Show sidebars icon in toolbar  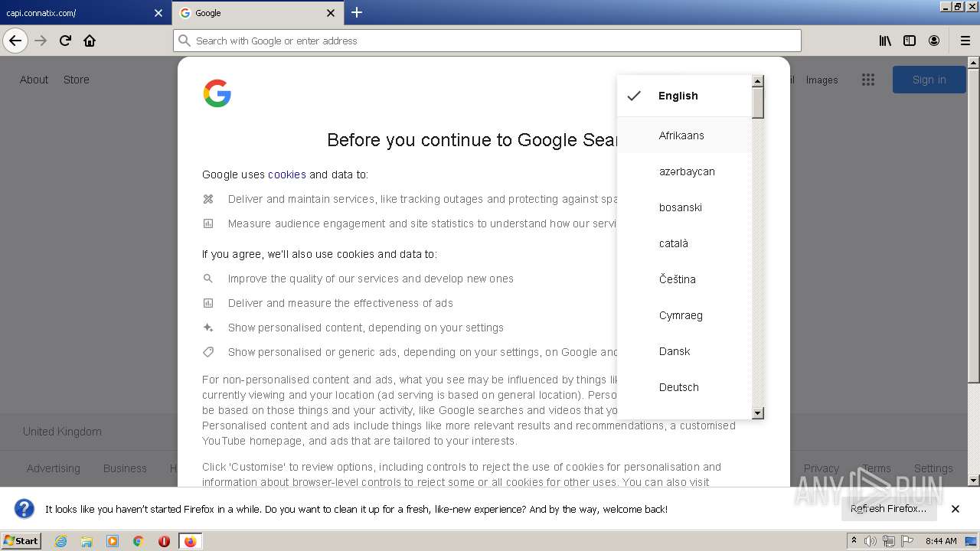(x=910, y=41)
